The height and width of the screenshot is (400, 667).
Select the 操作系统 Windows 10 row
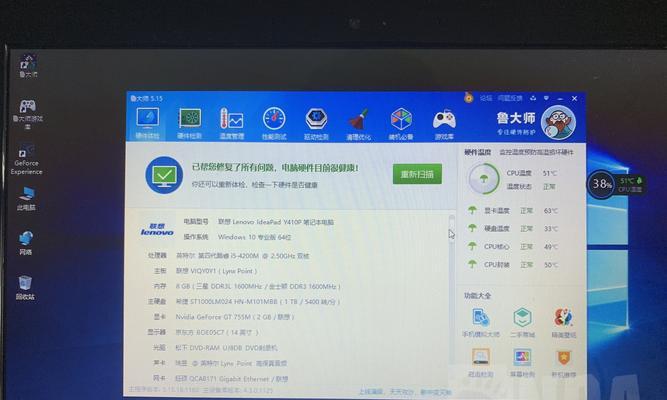point(237,237)
